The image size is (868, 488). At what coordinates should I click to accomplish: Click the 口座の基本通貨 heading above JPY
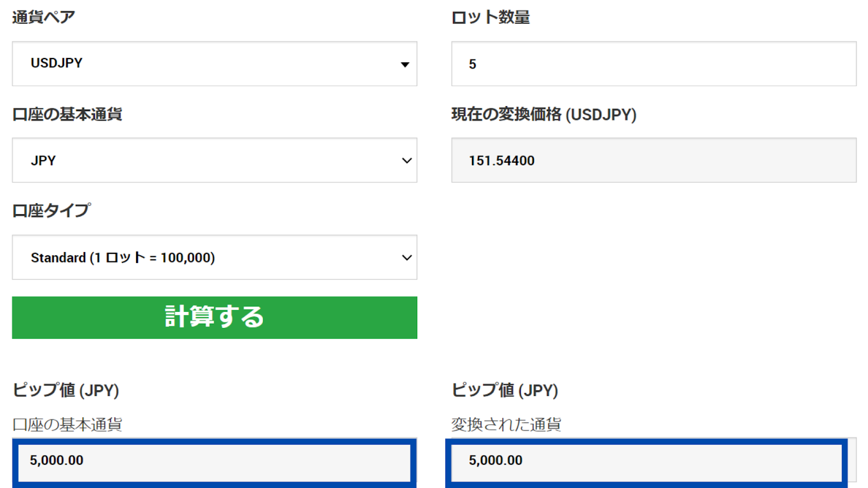tap(67, 114)
